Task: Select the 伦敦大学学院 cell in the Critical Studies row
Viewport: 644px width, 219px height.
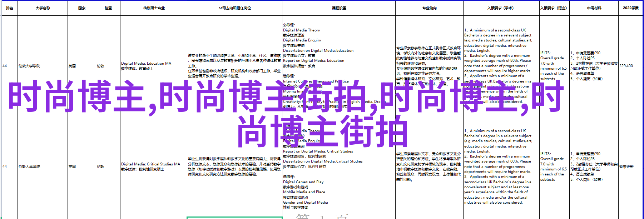Action: click(43, 166)
